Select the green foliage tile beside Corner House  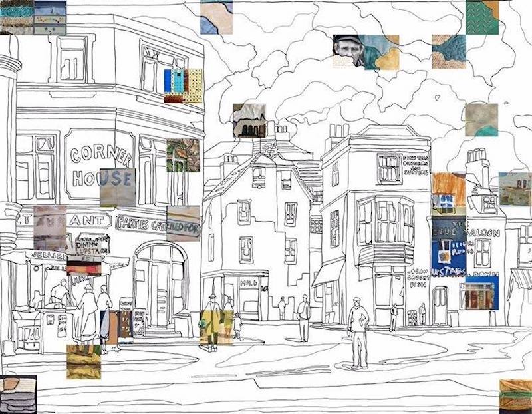click(x=183, y=155)
